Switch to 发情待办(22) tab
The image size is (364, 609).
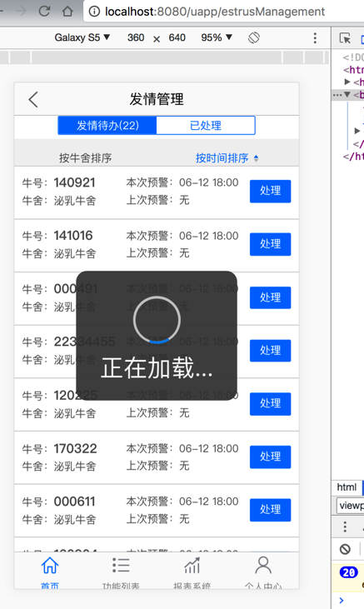(107, 126)
